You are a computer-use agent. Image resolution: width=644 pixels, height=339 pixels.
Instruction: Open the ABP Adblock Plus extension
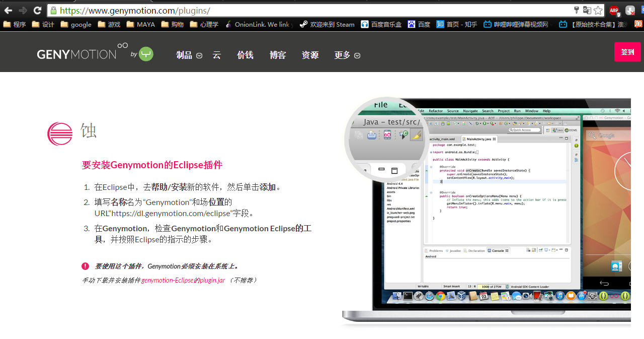(x=614, y=10)
